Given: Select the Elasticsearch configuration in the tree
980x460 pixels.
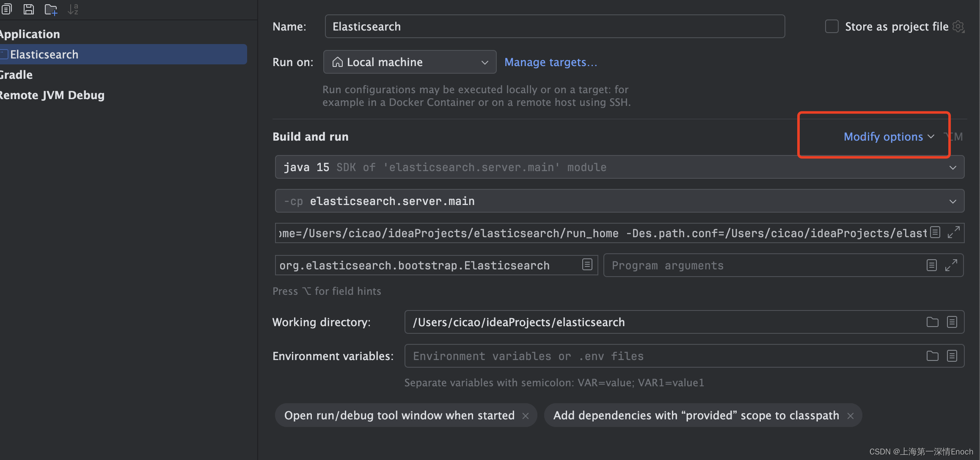Looking at the screenshot, I should 123,54.
